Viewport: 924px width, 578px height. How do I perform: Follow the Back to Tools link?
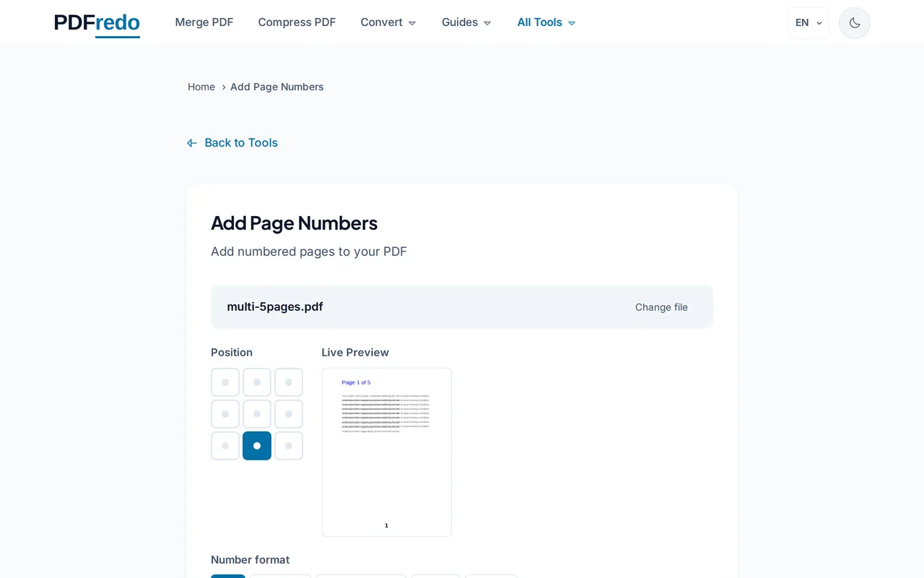click(x=240, y=142)
